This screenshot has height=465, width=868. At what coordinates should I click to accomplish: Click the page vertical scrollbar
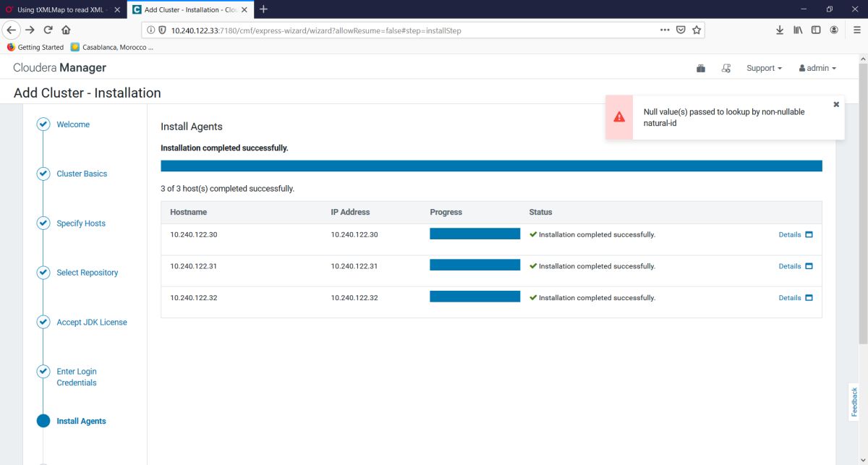[x=863, y=202]
